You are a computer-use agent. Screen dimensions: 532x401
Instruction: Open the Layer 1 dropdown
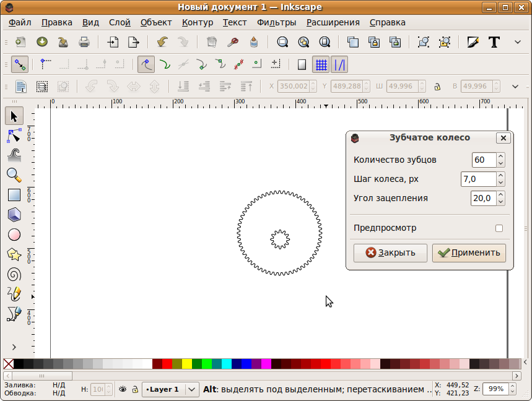(170, 389)
